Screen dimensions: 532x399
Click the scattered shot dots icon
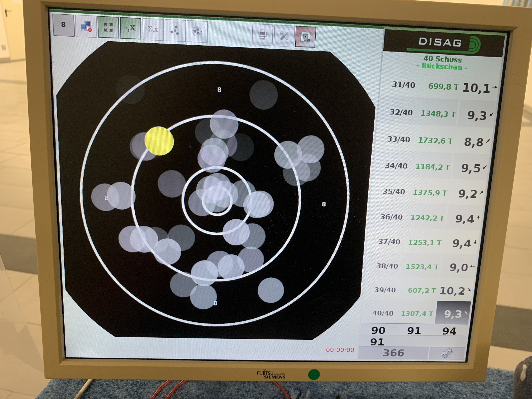[175, 30]
